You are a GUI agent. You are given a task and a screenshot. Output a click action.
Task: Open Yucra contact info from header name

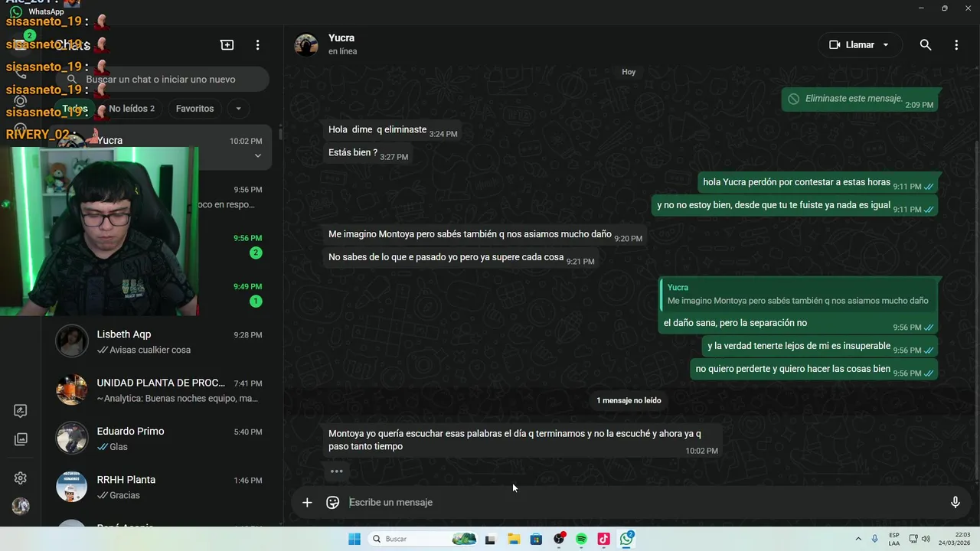(341, 38)
